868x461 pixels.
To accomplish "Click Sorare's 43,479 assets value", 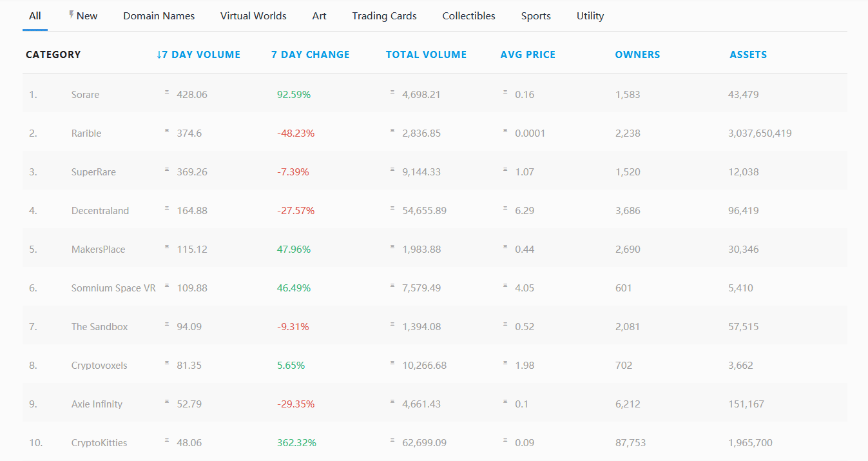I will click(744, 94).
